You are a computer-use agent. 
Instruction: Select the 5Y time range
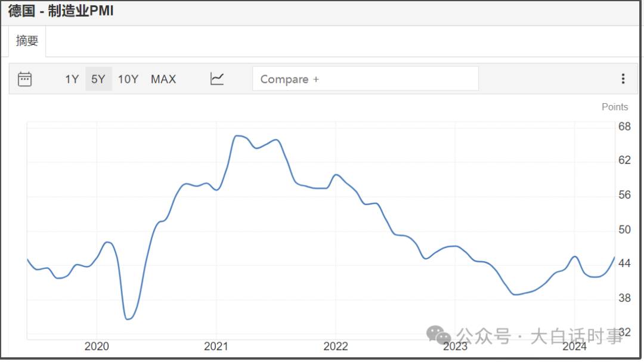(x=98, y=79)
